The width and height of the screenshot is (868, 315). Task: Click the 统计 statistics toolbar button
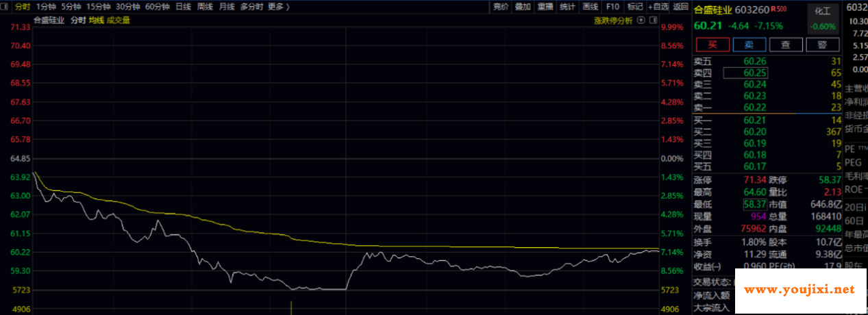[567, 6]
